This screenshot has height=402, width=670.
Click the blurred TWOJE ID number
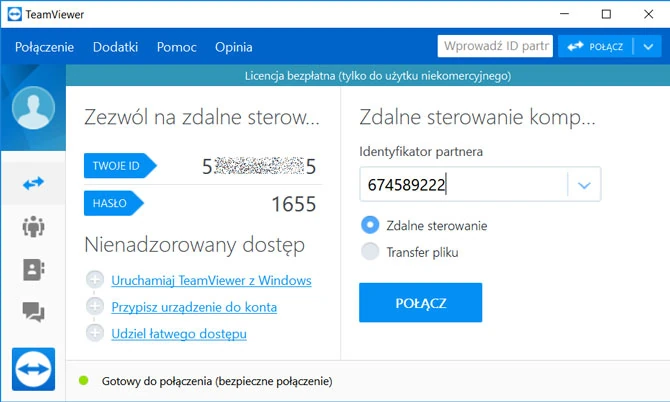pyautogui.click(x=259, y=166)
